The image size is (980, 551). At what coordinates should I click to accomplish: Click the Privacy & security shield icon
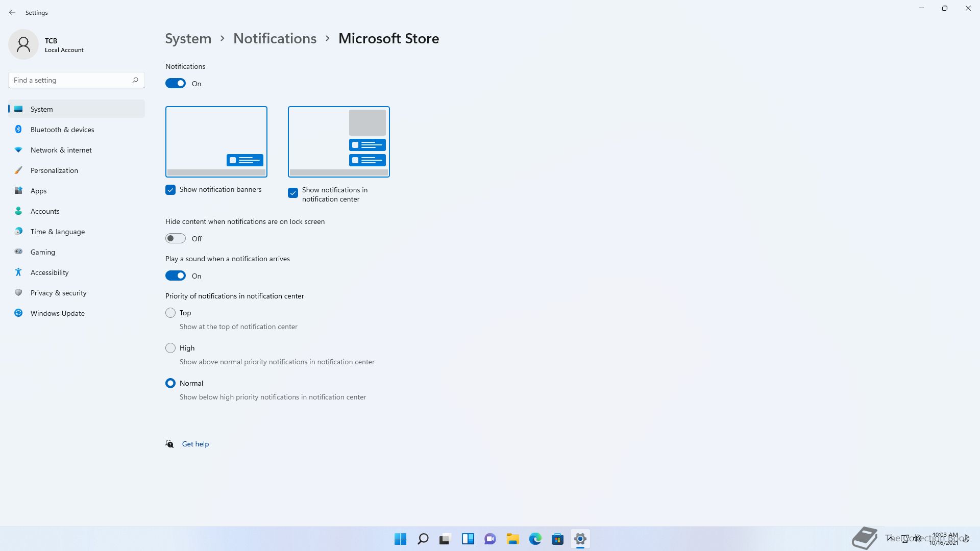click(x=18, y=292)
